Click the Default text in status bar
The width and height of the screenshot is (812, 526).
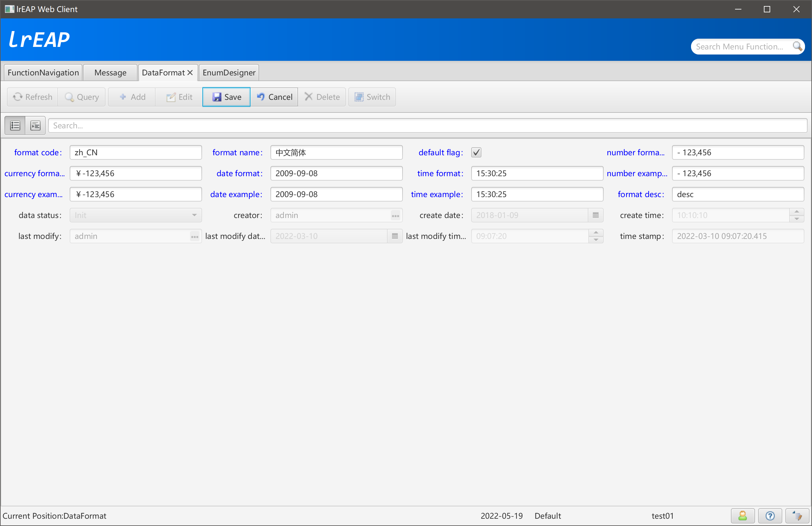[x=547, y=516]
